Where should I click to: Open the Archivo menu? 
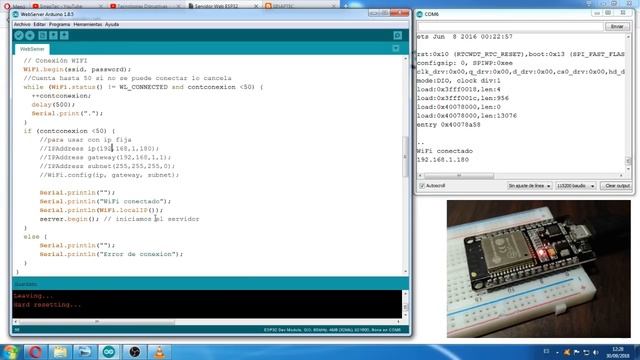(x=22, y=24)
